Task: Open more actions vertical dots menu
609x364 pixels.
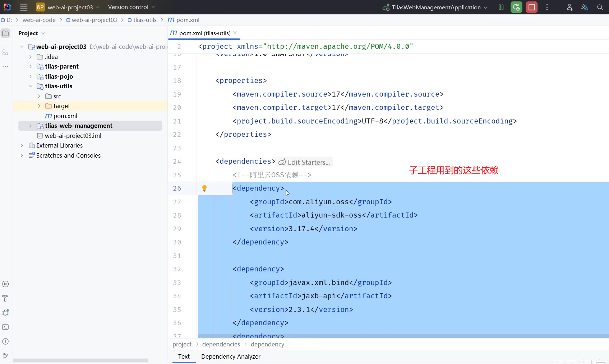Action: coord(547,7)
